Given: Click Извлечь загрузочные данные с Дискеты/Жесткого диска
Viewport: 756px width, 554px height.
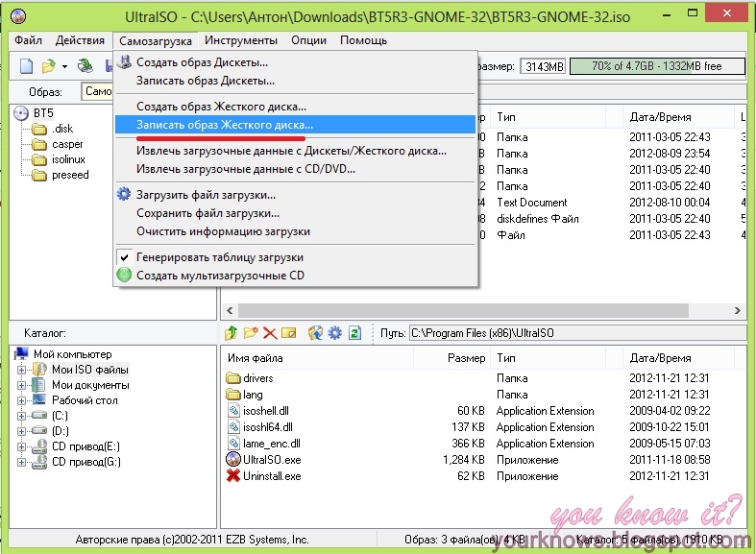Looking at the screenshot, I should click(295, 151).
